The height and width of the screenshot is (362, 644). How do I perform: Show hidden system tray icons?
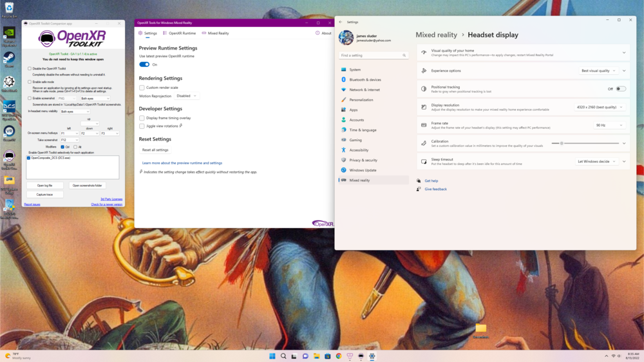606,356
